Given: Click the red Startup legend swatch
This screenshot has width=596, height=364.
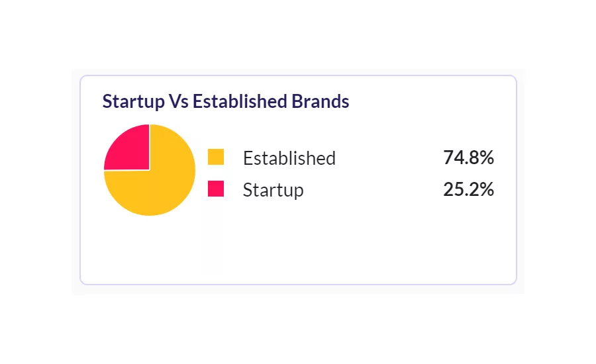Looking at the screenshot, I should (x=216, y=189).
